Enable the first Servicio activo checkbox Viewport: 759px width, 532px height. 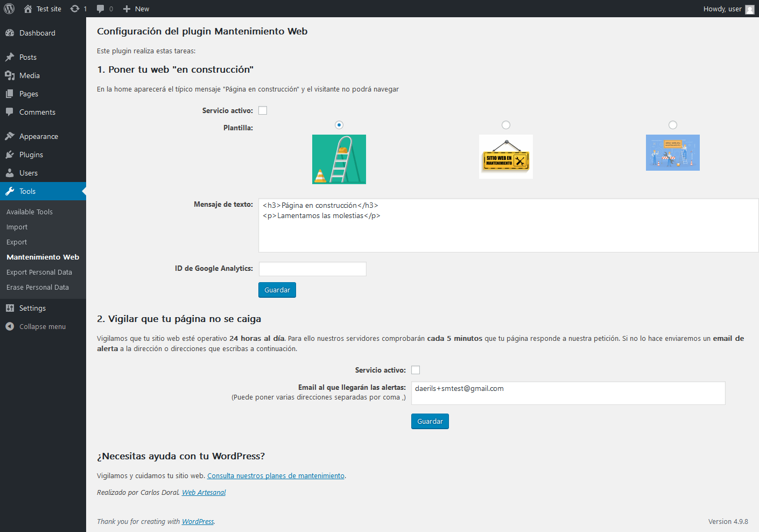[x=263, y=110]
